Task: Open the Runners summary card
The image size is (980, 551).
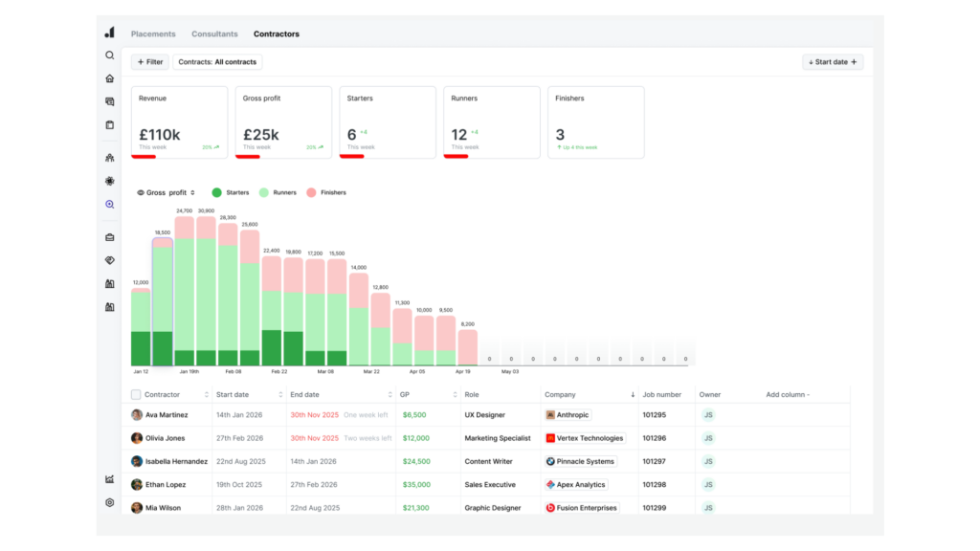Action: pyautogui.click(x=492, y=122)
